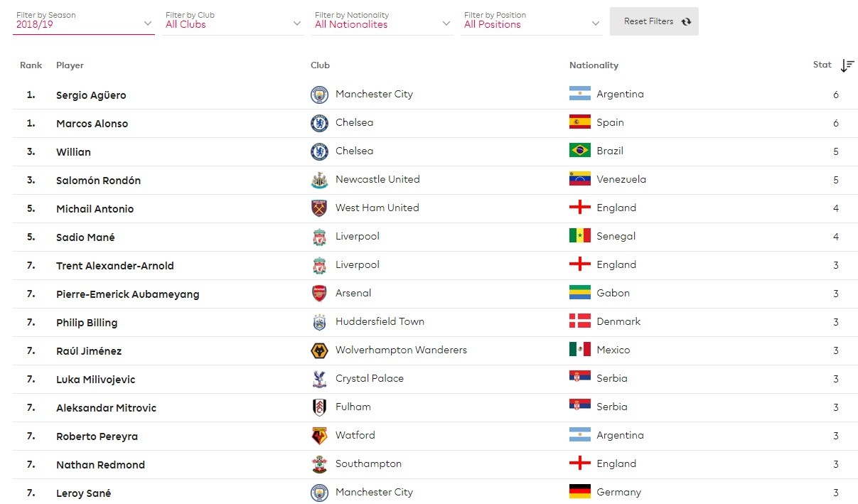The width and height of the screenshot is (858, 504).
Task: Open Sergio Agüero's player page
Action: pos(91,95)
